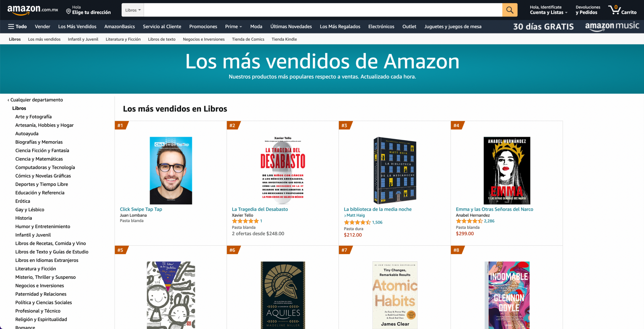Screen dimensions: 644x329
Task: Open Los Más Vendidos in top navigation
Action: pos(77,27)
